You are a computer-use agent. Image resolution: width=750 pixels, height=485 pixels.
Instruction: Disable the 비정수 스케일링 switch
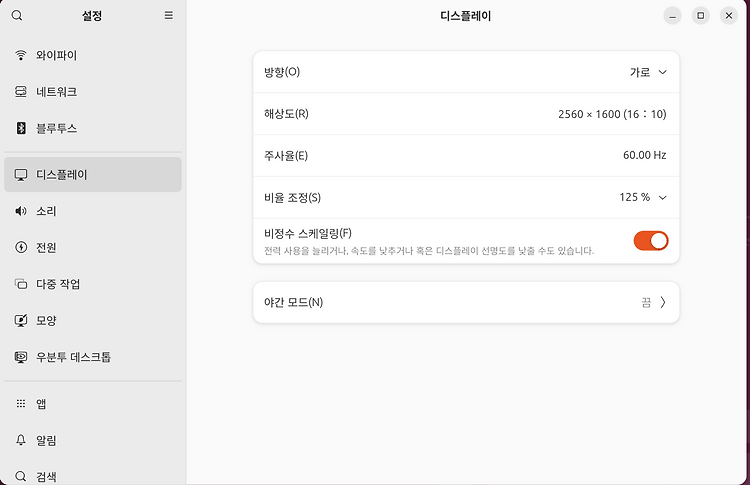[x=651, y=241]
